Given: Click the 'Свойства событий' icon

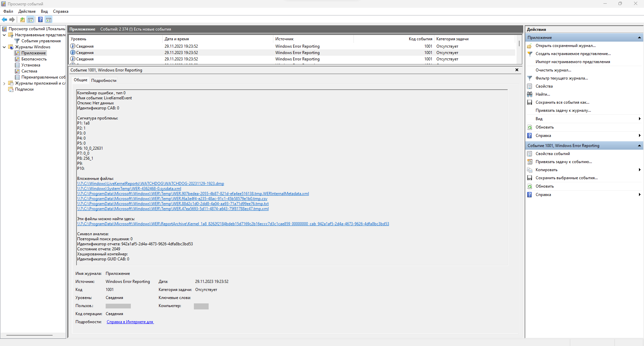Looking at the screenshot, I should click(530, 154).
